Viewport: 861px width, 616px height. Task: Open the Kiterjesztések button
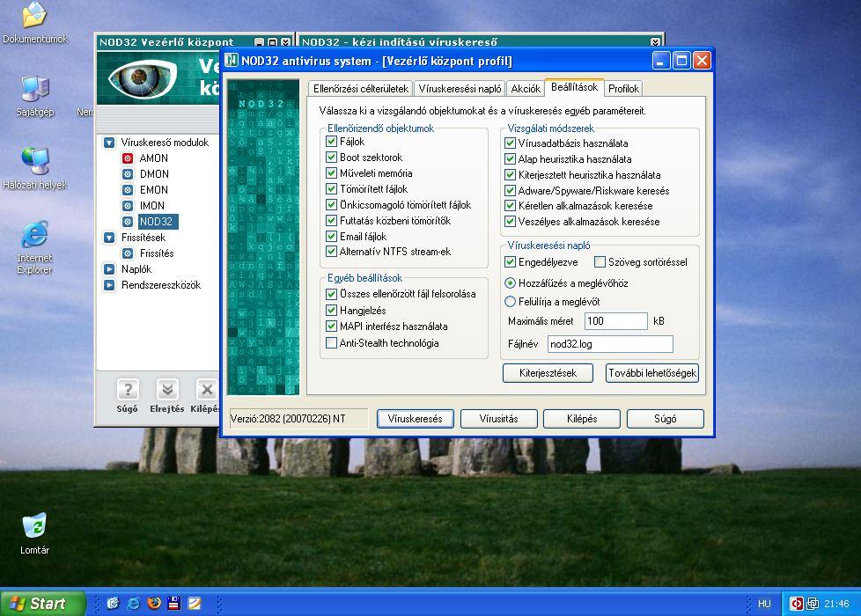(548, 373)
